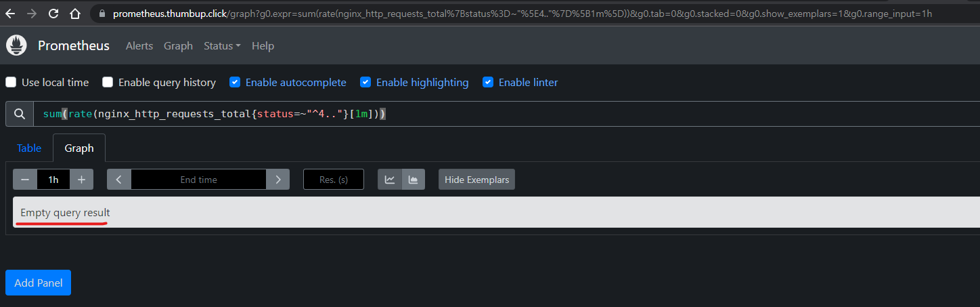This screenshot has width=980, height=307.
Task: Click the Empty query result message
Action: [x=65, y=212]
